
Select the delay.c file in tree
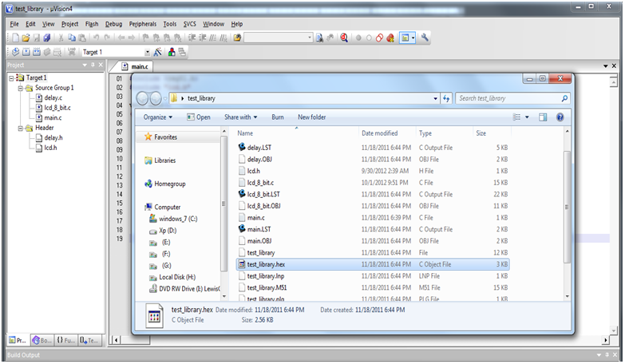click(x=53, y=97)
